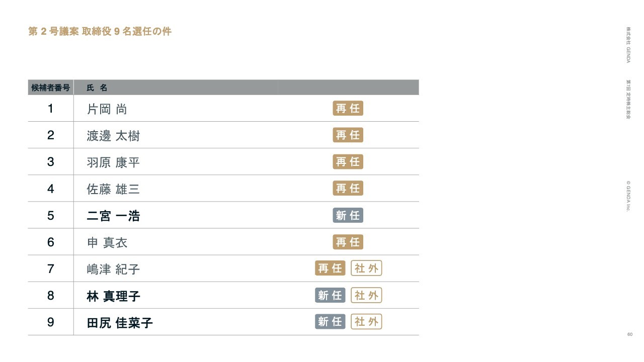Click the 社外 badge for 嶋津 紀子
Screen dimensions: 644x362
(x=366, y=268)
